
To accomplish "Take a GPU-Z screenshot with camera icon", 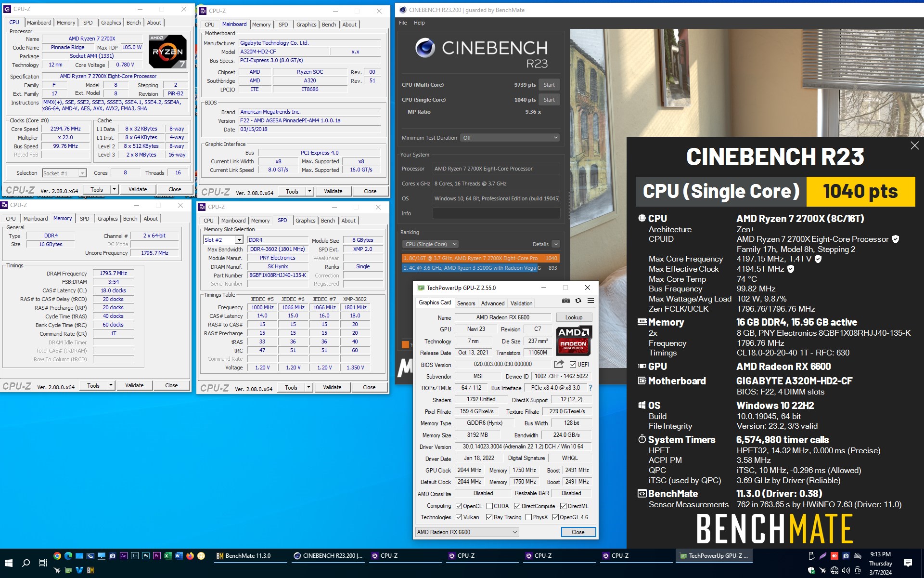I will (566, 301).
